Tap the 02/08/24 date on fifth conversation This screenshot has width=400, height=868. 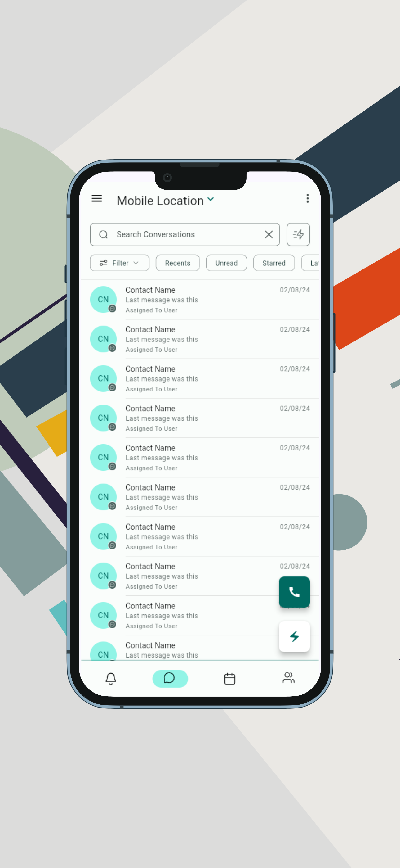point(295,448)
